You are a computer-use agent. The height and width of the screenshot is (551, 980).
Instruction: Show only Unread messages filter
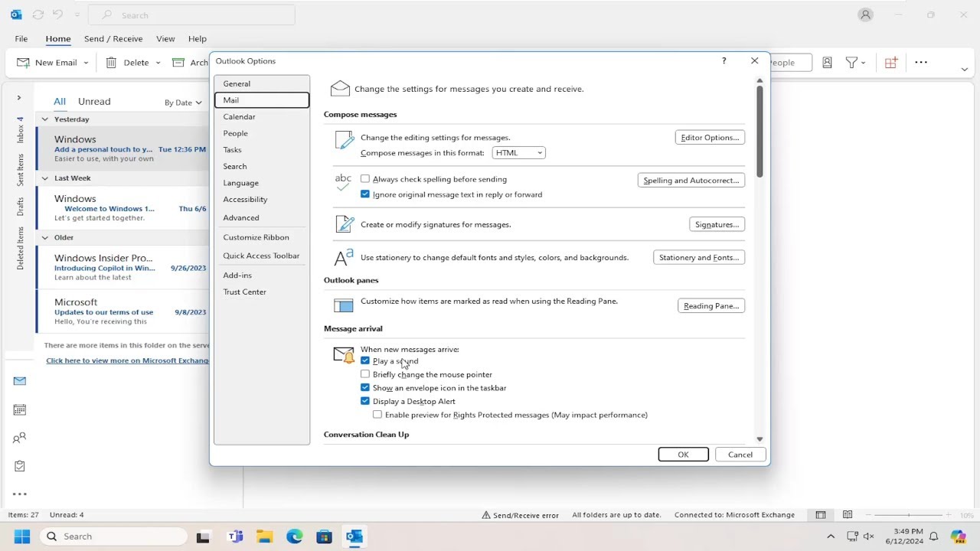click(x=94, y=101)
